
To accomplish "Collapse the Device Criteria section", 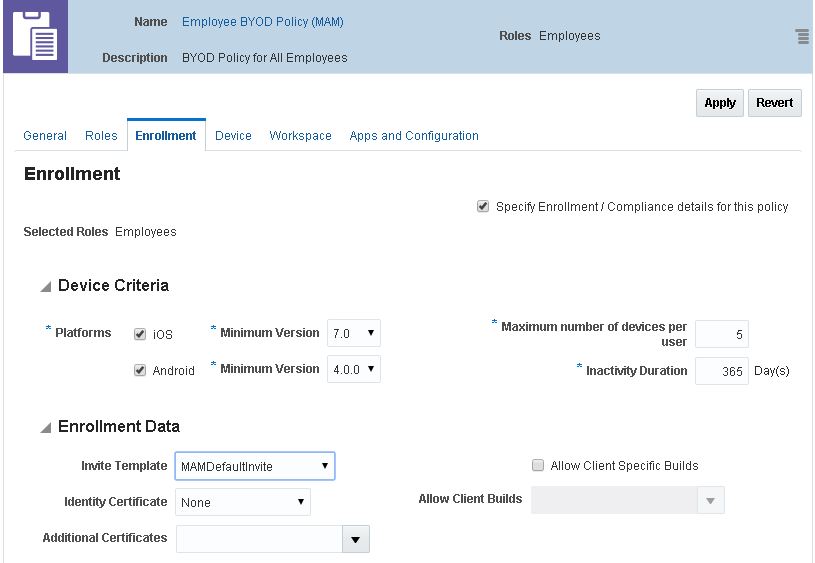I will [x=46, y=286].
